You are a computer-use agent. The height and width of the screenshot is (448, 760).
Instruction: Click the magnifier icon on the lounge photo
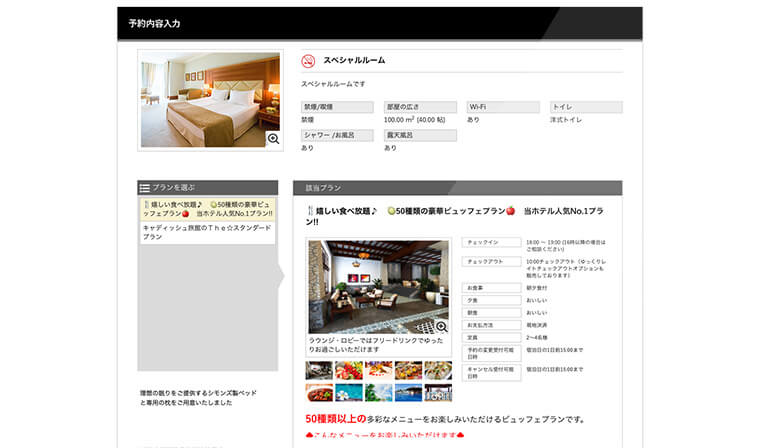(x=441, y=326)
